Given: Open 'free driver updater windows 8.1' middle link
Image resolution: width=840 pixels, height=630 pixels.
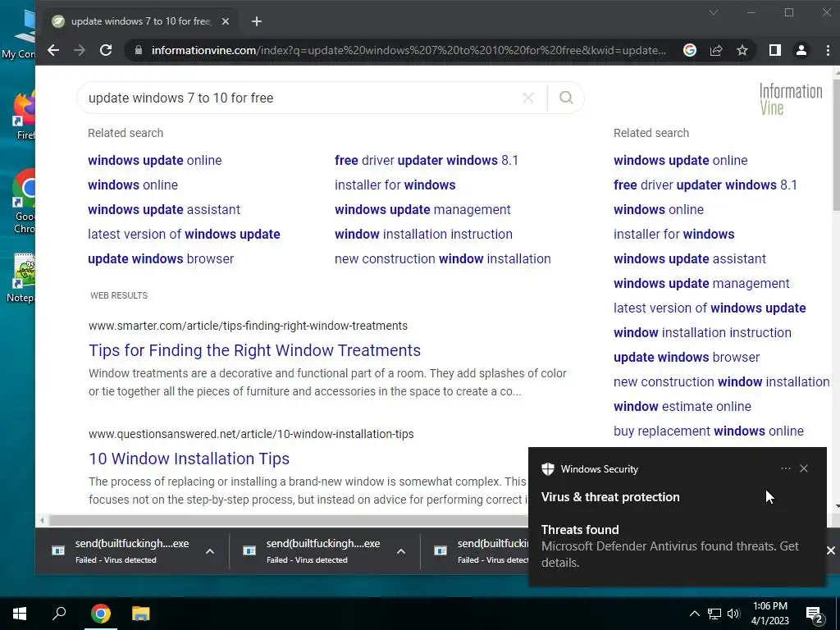Looking at the screenshot, I should (x=427, y=160).
